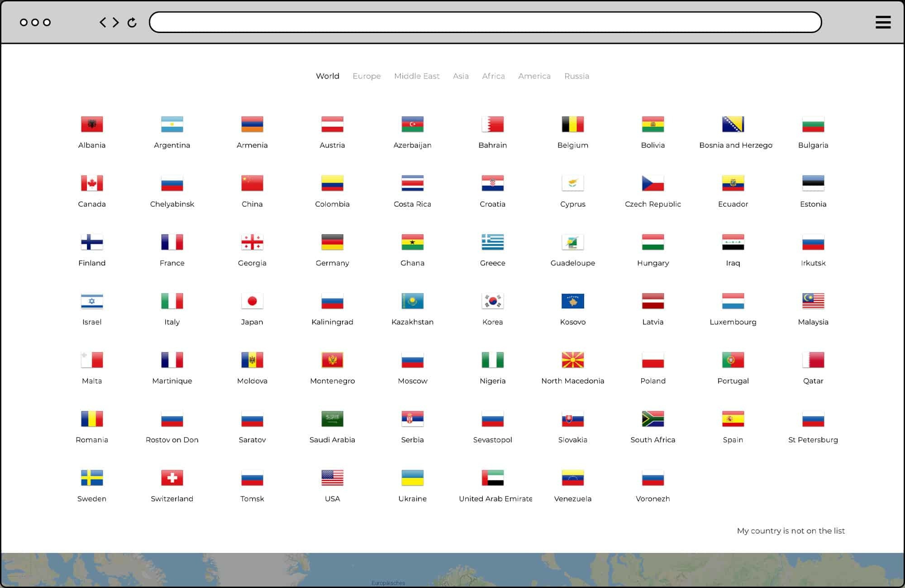Select the Ghana flag

tap(412, 242)
